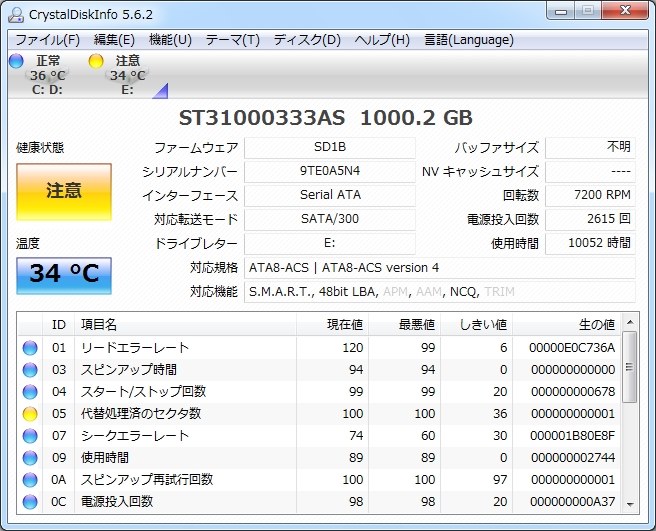Click the disk title ST31000333AS 1000.2 GB
The width and height of the screenshot is (656, 531).
point(325,118)
